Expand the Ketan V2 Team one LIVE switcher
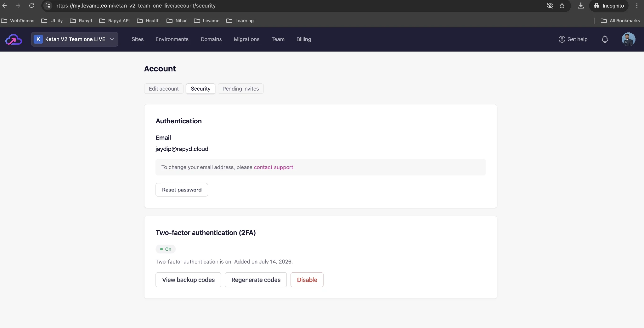644x328 pixels. 75,39
